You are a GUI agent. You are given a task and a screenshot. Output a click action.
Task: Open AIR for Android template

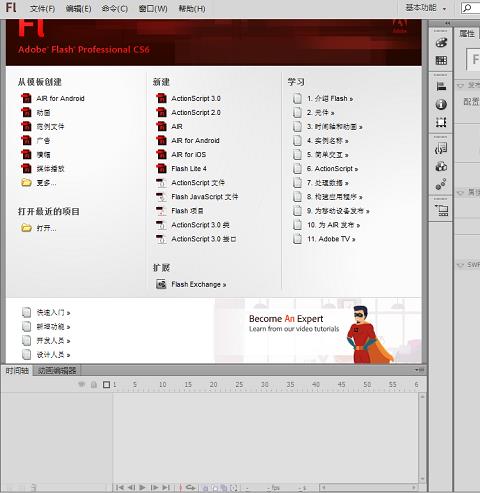(x=60, y=98)
